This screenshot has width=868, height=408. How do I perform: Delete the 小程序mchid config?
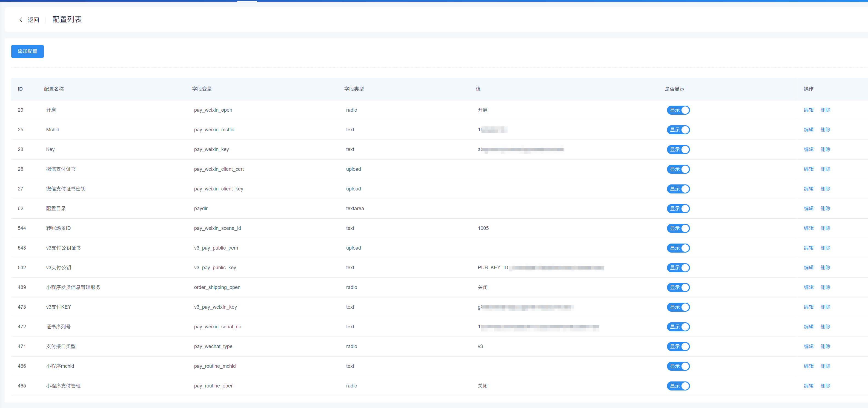825,366
